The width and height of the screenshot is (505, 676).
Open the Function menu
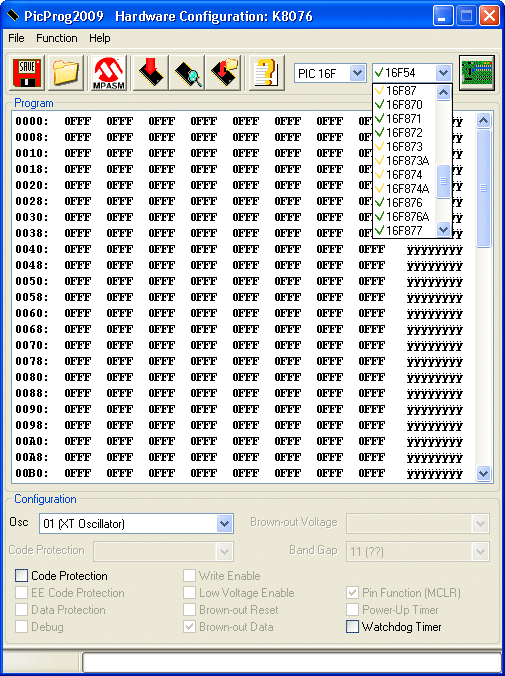[x=56, y=38]
